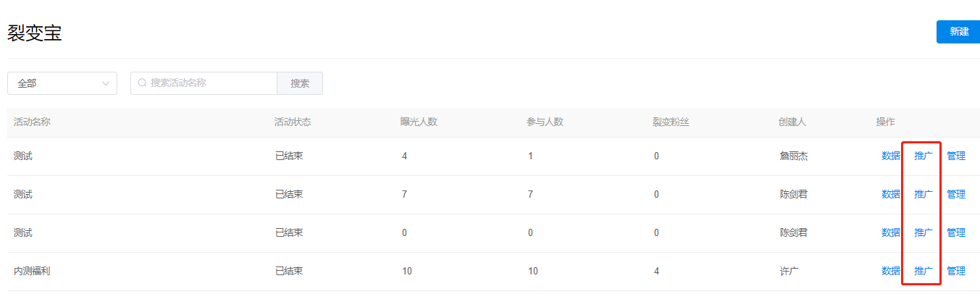980x294 pixels.
Task: Expand the 全部 dropdown arrow
Action: [106, 83]
